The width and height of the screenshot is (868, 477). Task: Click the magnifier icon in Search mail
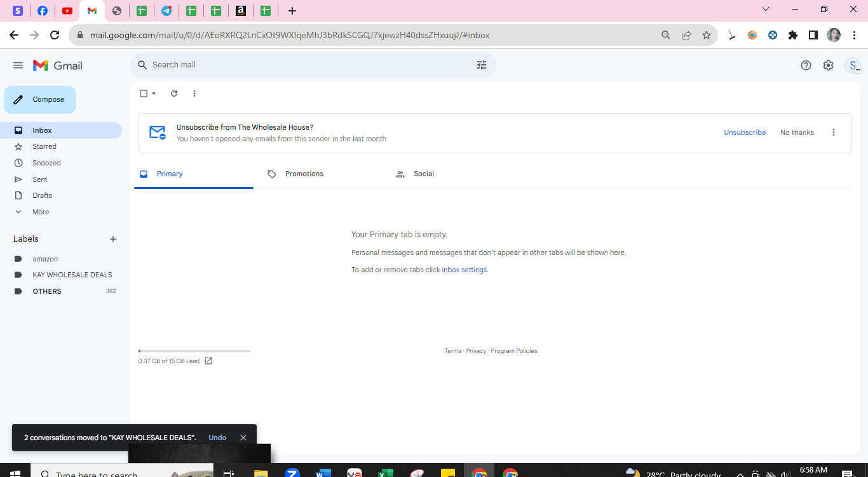coord(142,65)
